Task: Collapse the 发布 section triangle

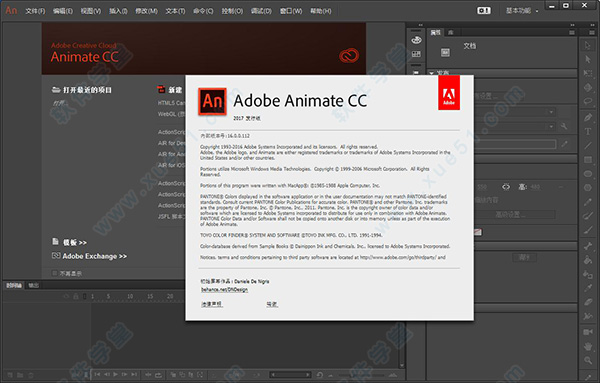Action: (431, 73)
